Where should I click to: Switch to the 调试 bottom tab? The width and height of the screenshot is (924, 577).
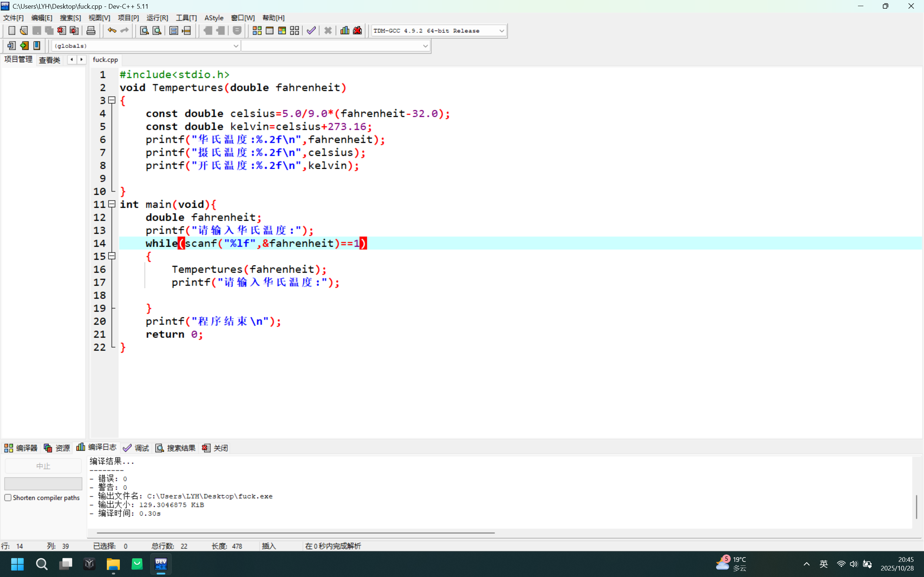click(136, 448)
